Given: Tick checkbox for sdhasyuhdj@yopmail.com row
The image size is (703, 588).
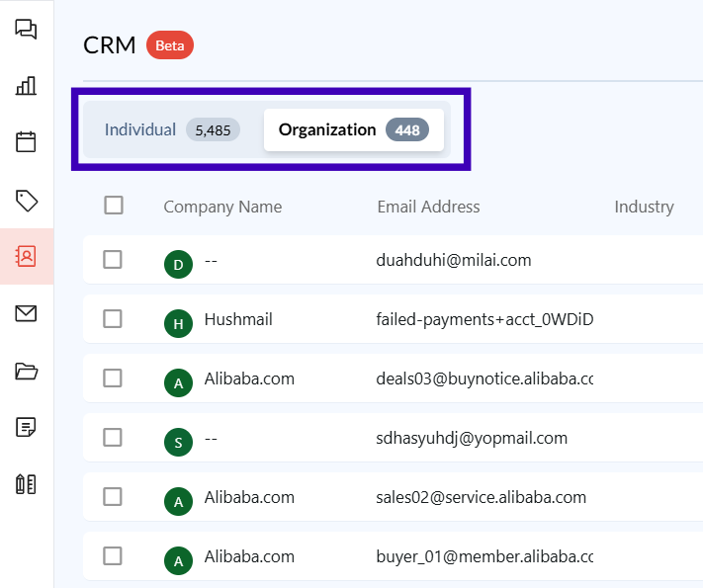Looking at the screenshot, I should coord(113,438).
